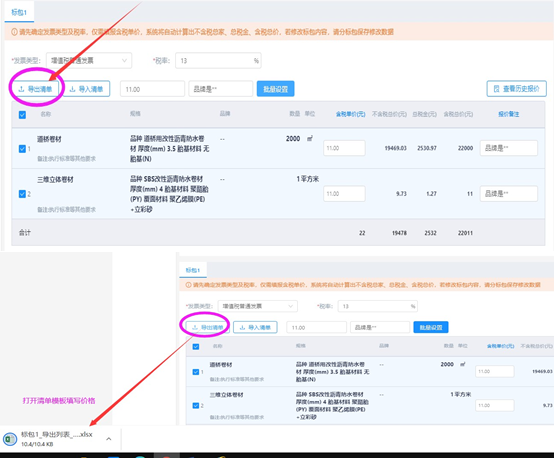Screen dimensions: 554x458
Task: Click the batch price field 11.00 in lower screenshot toolbar
Action: click(316, 327)
